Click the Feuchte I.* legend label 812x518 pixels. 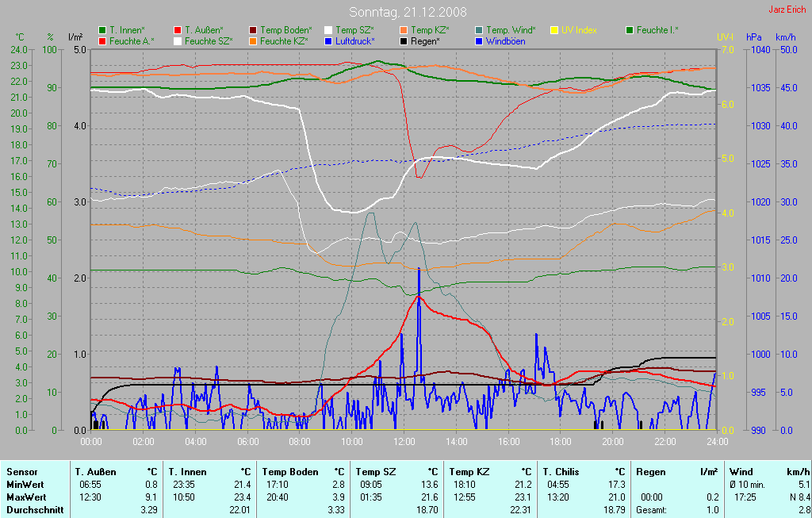click(657, 30)
